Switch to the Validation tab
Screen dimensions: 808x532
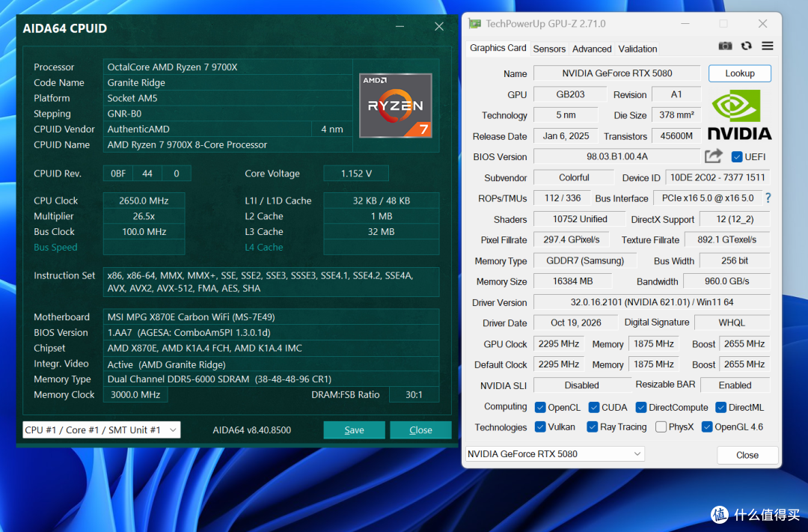pos(637,49)
